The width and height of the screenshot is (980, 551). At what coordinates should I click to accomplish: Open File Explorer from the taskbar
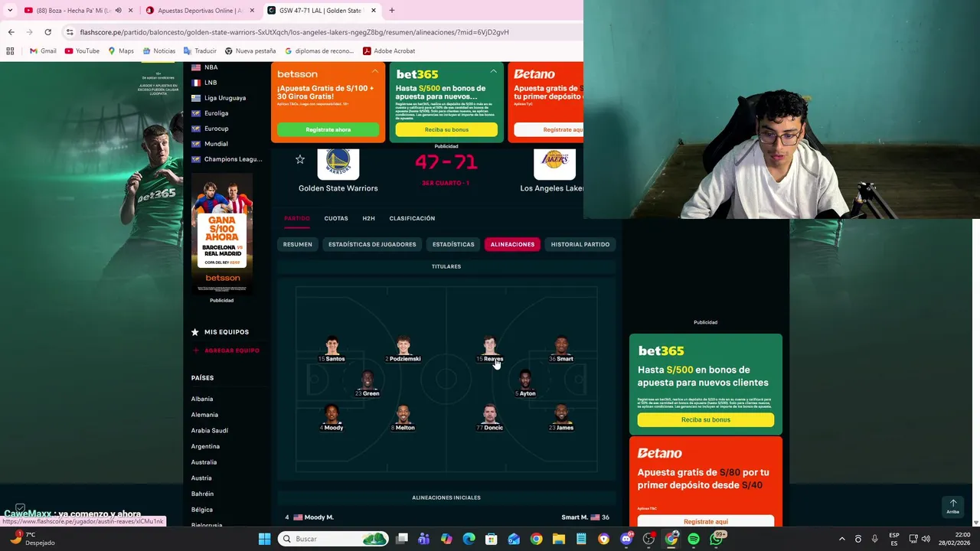559,539
